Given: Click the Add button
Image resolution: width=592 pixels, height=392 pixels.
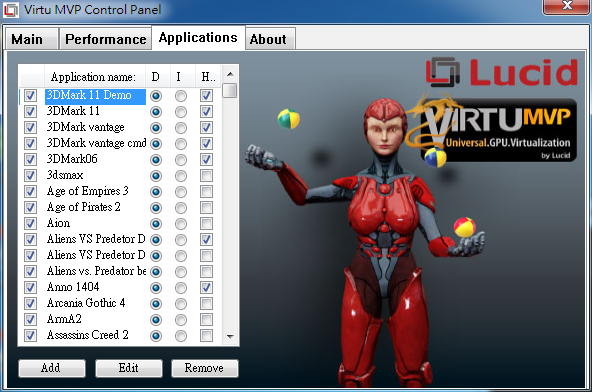Looking at the screenshot, I should 52,368.
